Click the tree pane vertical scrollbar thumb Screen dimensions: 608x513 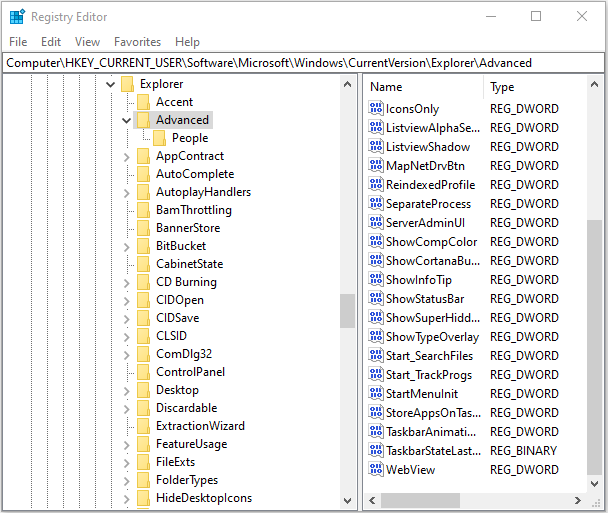click(347, 310)
